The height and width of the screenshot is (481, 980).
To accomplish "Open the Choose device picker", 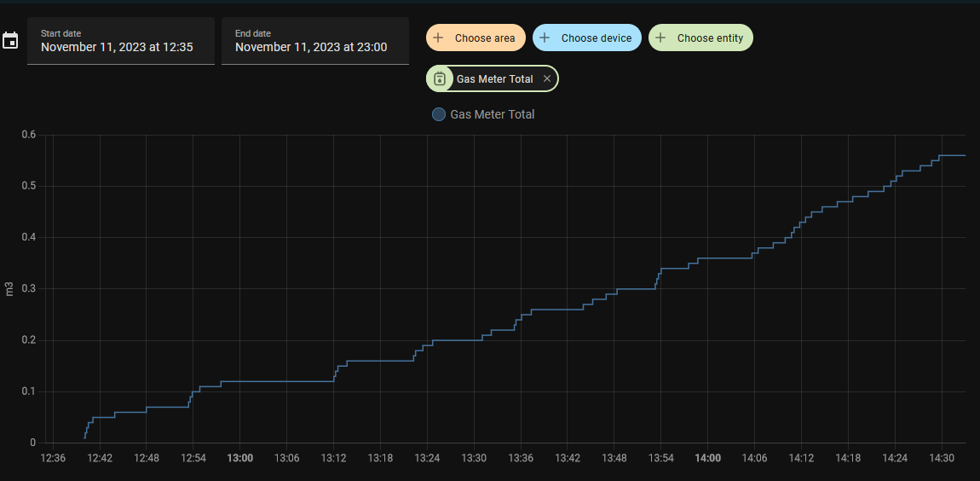I will tap(596, 38).
